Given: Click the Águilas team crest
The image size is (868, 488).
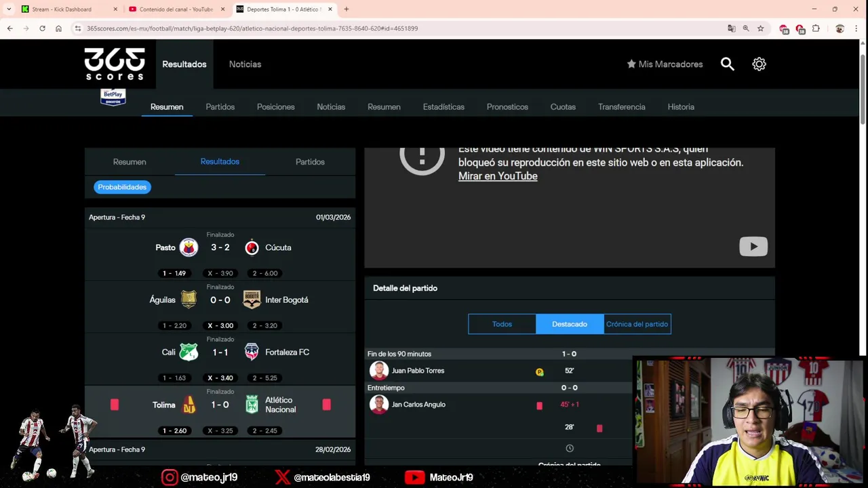Looking at the screenshot, I should pyautogui.click(x=189, y=300).
